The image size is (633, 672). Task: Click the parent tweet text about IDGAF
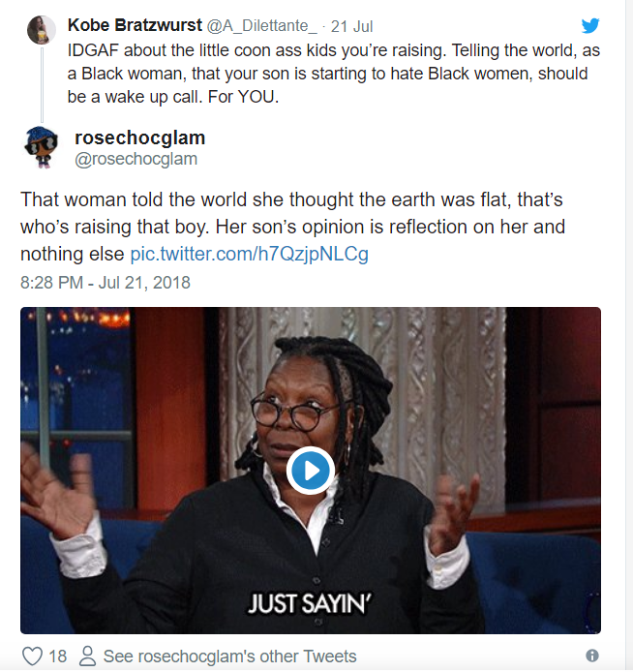(x=334, y=74)
